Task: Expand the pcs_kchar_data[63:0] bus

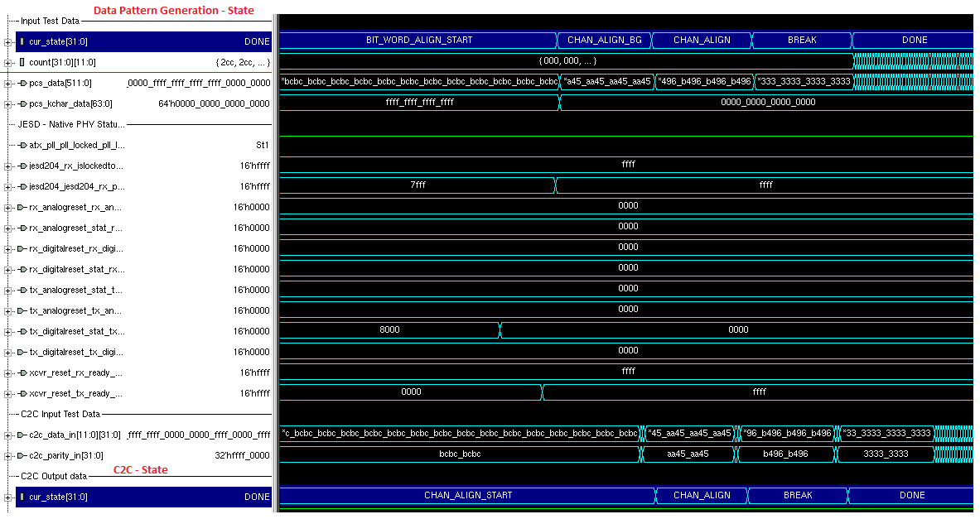Action: pyautogui.click(x=7, y=104)
